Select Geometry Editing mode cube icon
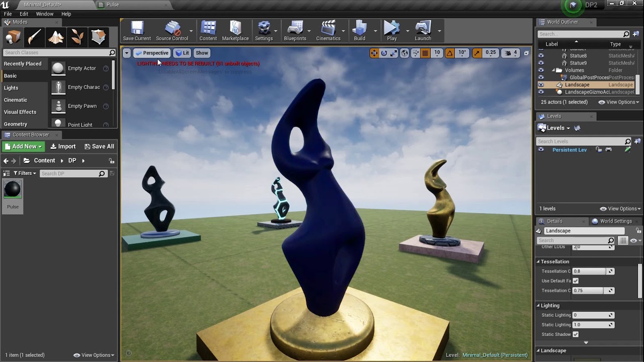Viewport: 644px width, 362px height. pyautogui.click(x=99, y=37)
